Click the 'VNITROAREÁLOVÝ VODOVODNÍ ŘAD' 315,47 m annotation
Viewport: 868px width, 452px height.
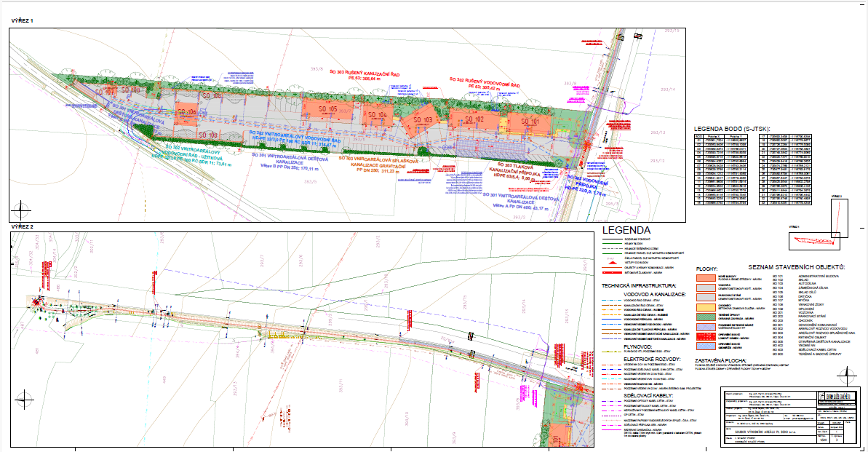click(x=295, y=138)
